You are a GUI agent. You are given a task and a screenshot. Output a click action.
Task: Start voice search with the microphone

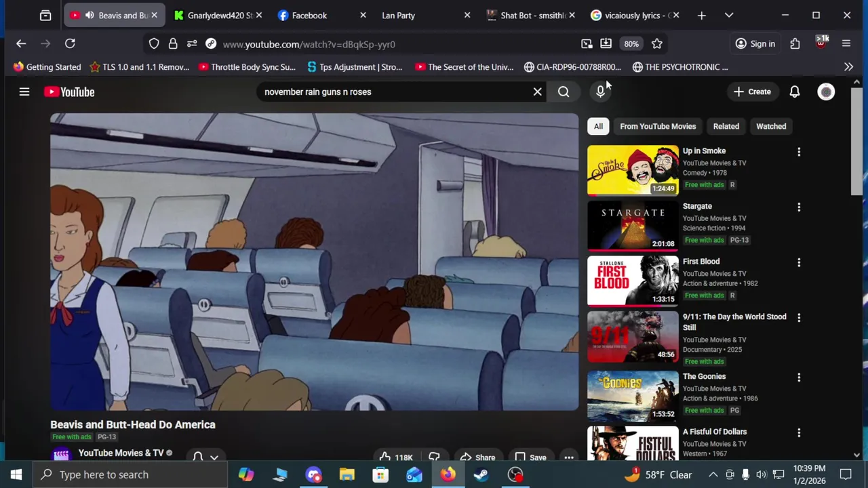point(600,91)
